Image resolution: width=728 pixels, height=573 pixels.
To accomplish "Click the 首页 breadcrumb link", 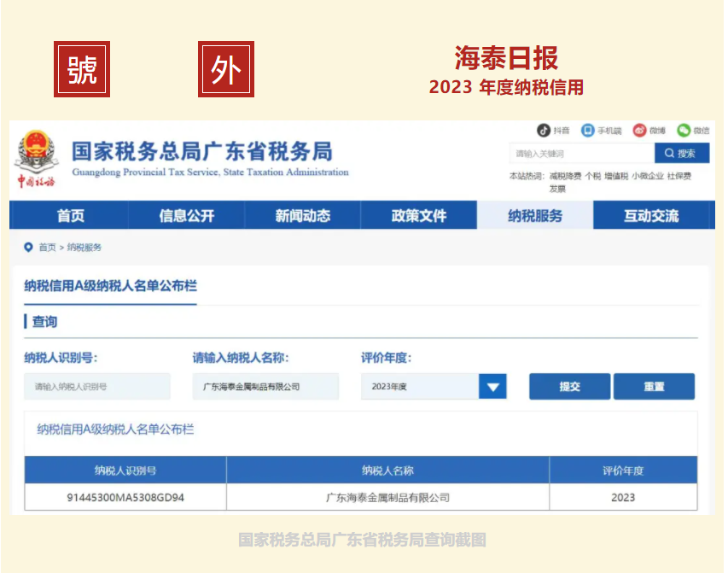I will (x=47, y=248).
